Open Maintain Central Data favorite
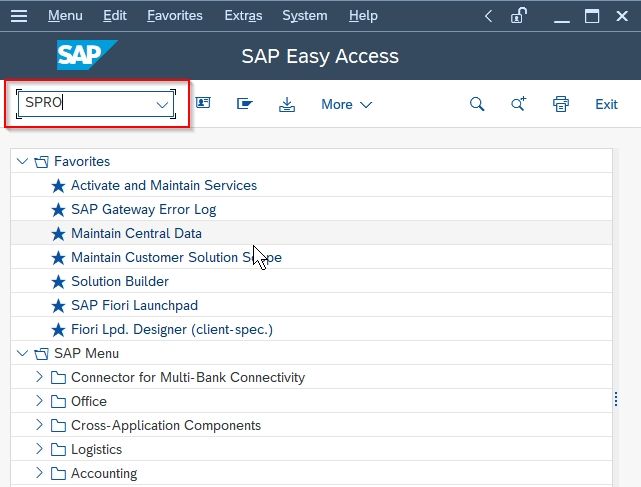 [136, 233]
